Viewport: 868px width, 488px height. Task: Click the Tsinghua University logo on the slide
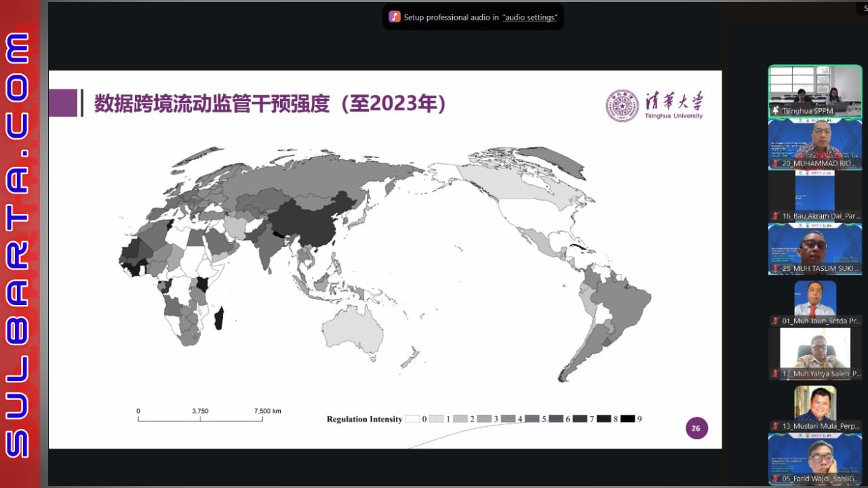(x=654, y=106)
